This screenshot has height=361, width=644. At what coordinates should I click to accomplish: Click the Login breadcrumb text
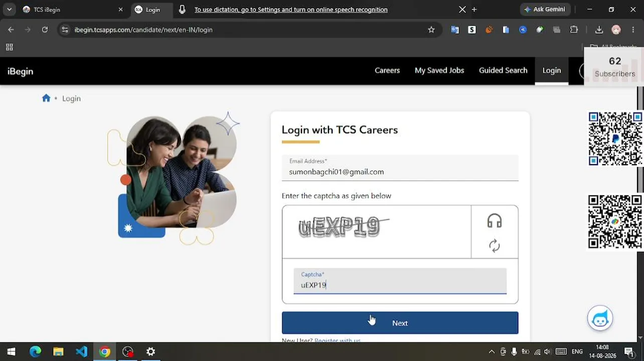[x=71, y=98]
